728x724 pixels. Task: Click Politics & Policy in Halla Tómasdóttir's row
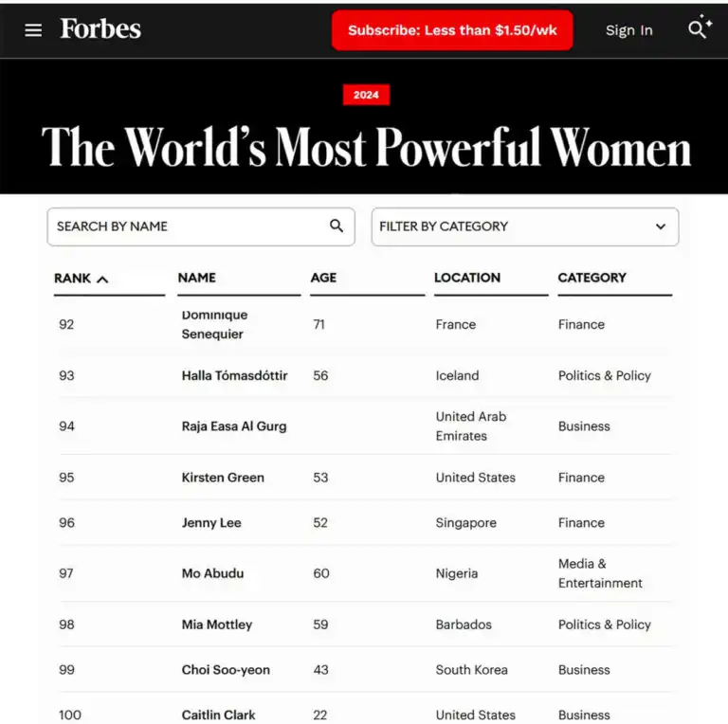605,375
